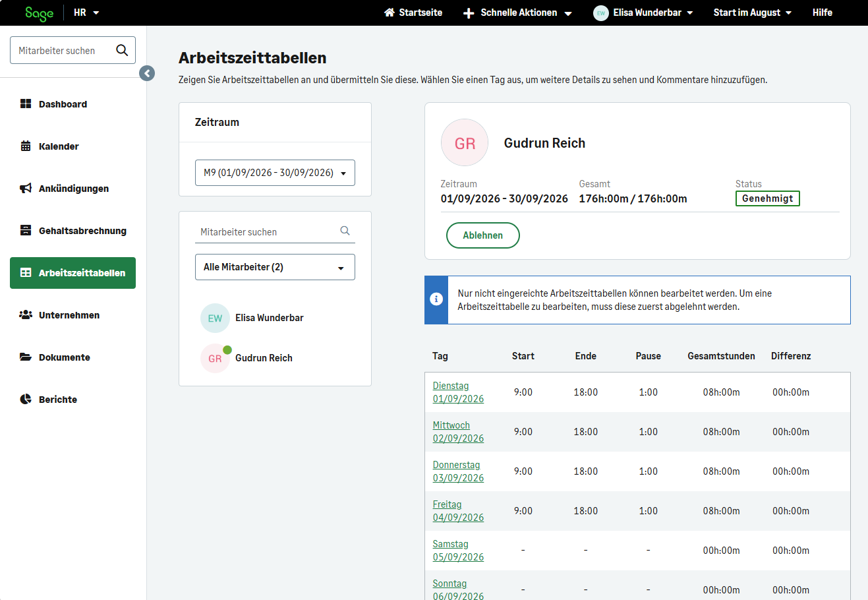The width and height of the screenshot is (868, 600).
Task: Click the EW avatar in the top bar
Action: (x=601, y=13)
